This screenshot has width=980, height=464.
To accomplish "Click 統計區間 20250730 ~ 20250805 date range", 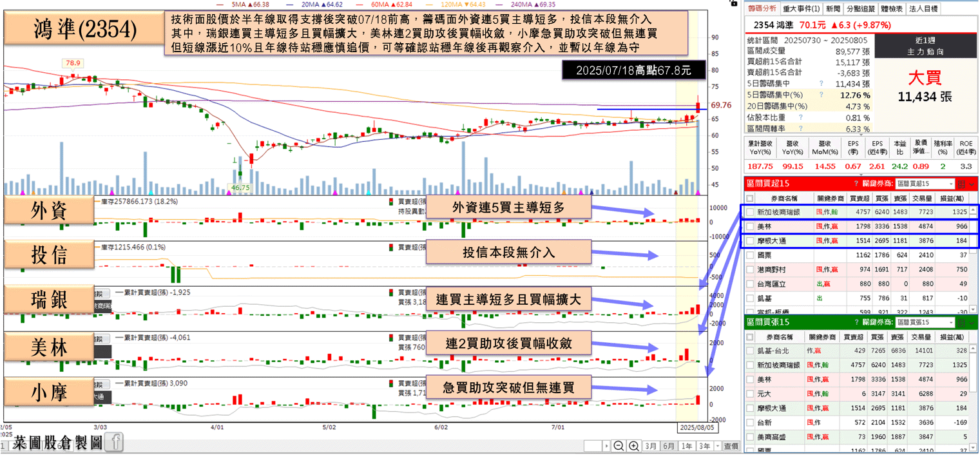I will pos(808,41).
